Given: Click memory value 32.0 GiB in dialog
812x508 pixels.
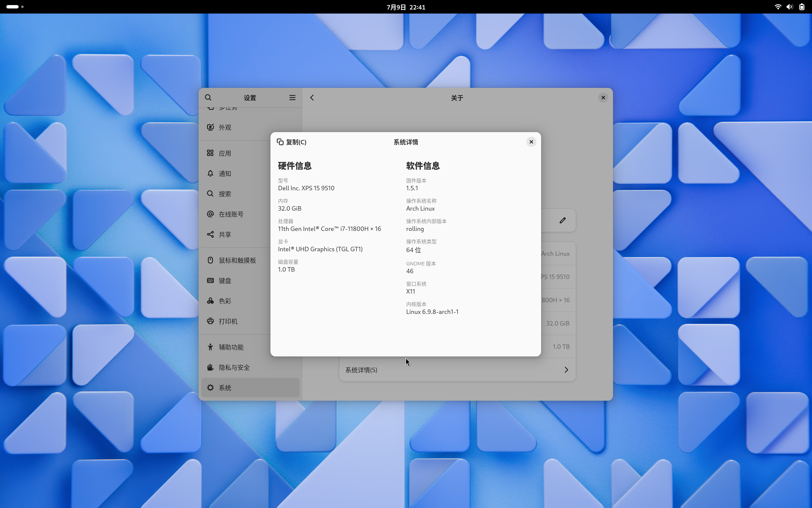Looking at the screenshot, I should click(x=289, y=209).
